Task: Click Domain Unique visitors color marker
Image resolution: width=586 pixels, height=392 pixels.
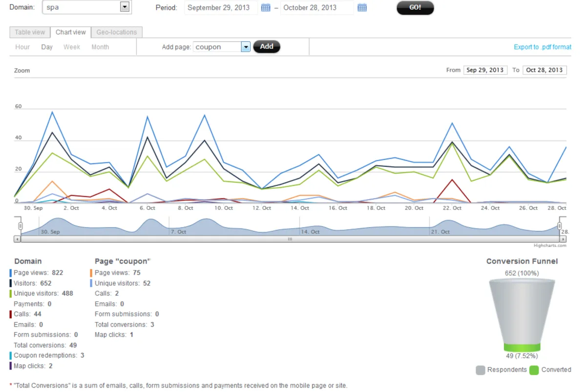Action: tap(10, 293)
